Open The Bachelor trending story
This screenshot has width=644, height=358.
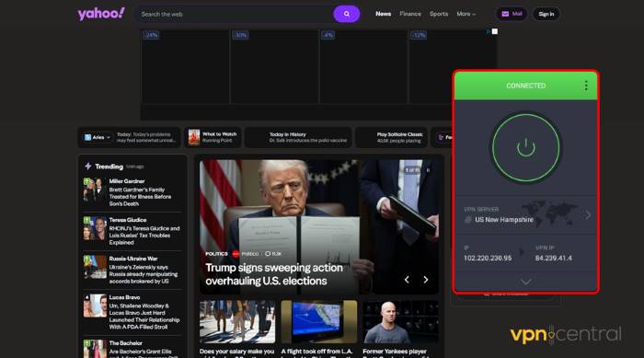pyautogui.click(x=132, y=348)
